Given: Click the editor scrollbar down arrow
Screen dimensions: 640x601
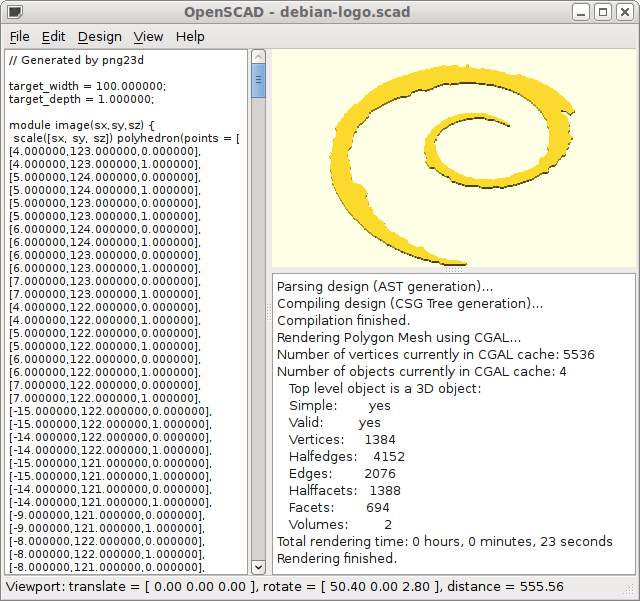Looking at the screenshot, I should tap(258, 567).
